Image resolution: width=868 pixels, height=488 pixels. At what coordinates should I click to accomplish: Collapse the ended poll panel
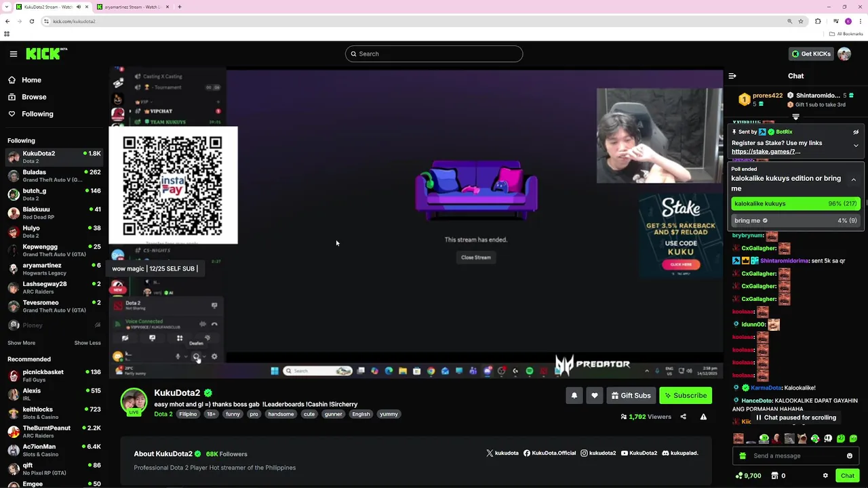point(853,180)
